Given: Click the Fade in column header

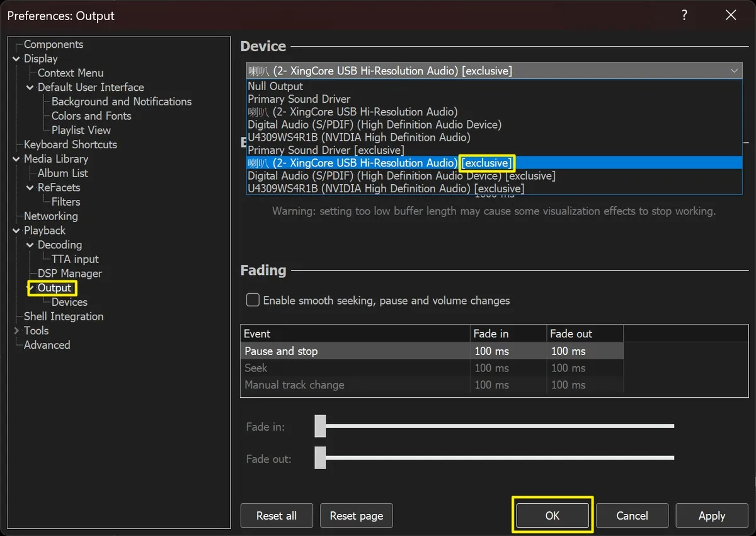Looking at the screenshot, I should pyautogui.click(x=508, y=334).
